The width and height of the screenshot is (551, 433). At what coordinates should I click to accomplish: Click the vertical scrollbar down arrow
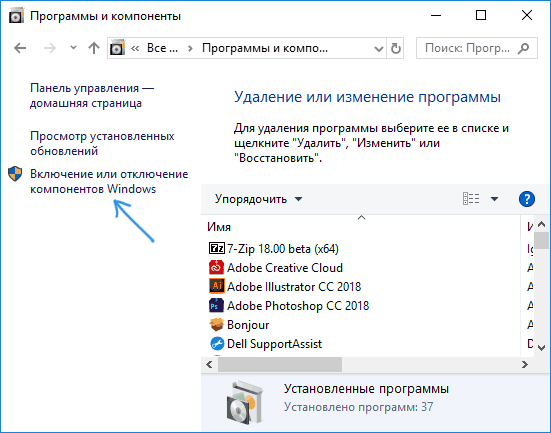[542, 348]
